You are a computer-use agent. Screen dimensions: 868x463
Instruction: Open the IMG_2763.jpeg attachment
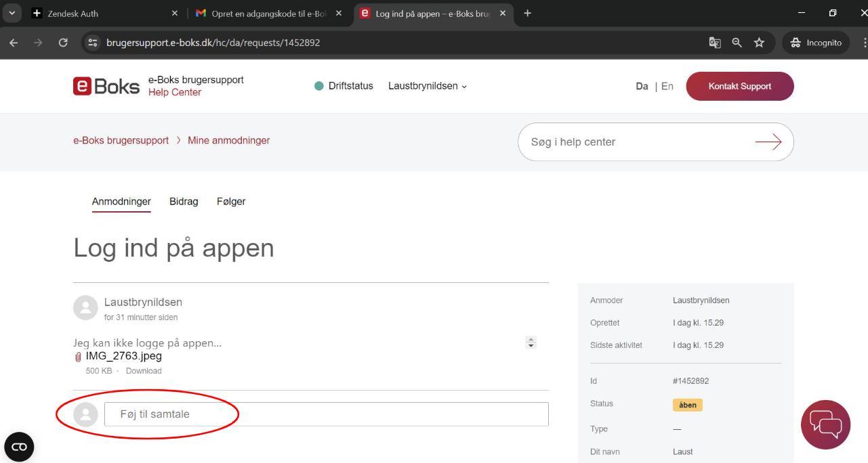[x=123, y=356]
